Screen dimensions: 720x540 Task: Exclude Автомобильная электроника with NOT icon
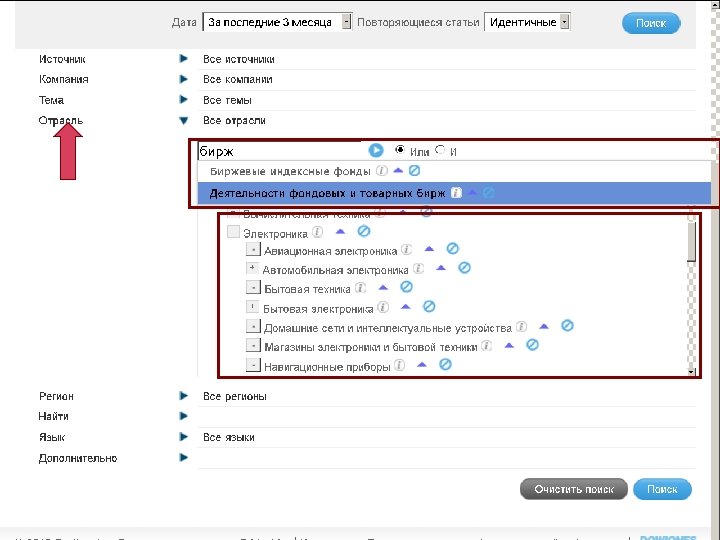tap(464, 268)
